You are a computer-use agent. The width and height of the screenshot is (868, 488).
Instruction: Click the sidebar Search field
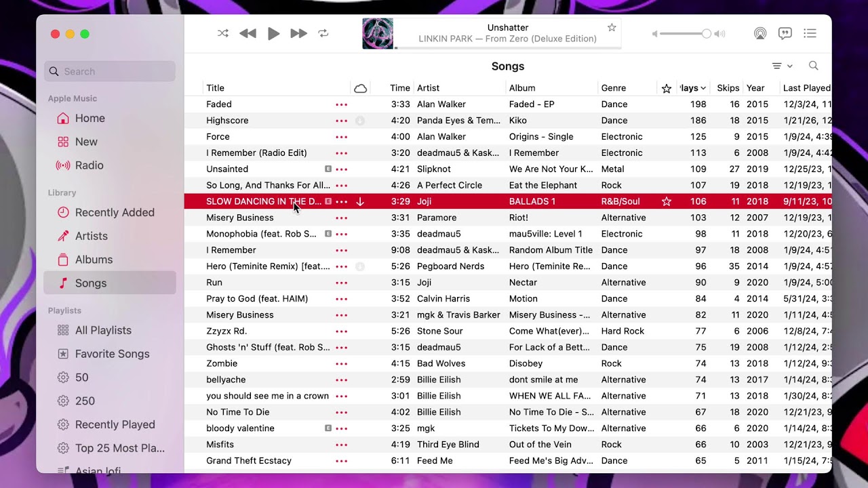pyautogui.click(x=110, y=71)
